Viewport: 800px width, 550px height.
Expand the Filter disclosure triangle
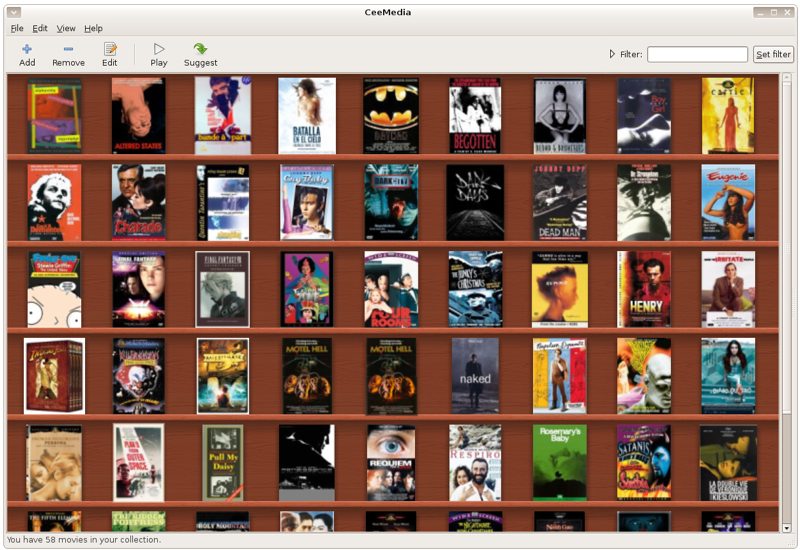pyautogui.click(x=612, y=54)
